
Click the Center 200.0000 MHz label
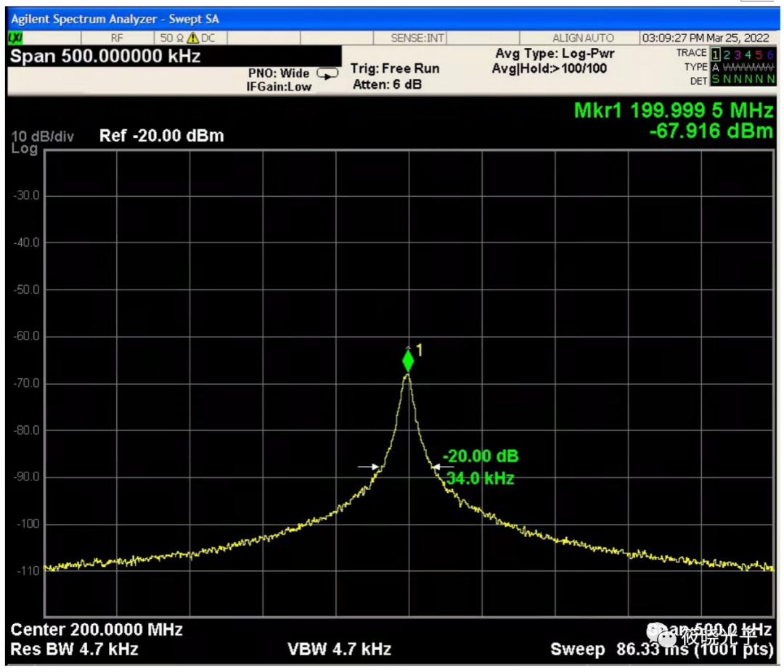(x=96, y=629)
